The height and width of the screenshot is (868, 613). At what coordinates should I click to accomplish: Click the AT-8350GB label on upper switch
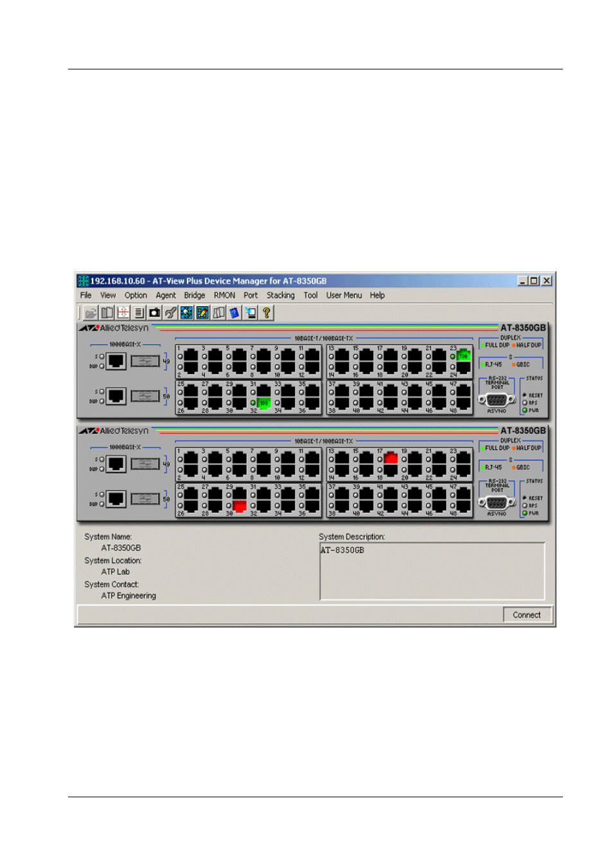[x=523, y=328]
